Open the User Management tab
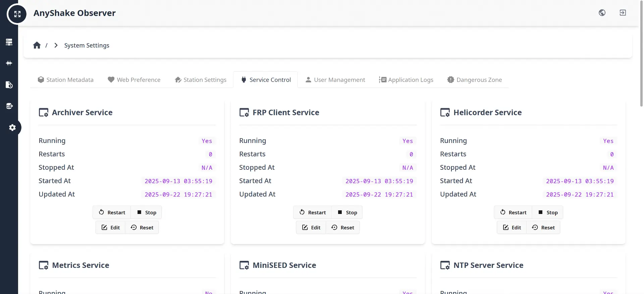The width and height of the screenshot is (644, 294). [335, 80]
